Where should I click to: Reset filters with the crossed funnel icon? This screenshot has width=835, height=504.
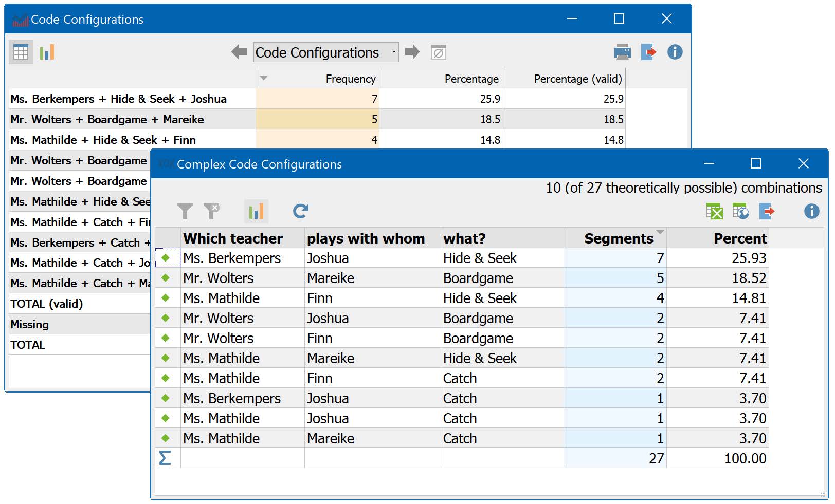click(211, 211)
